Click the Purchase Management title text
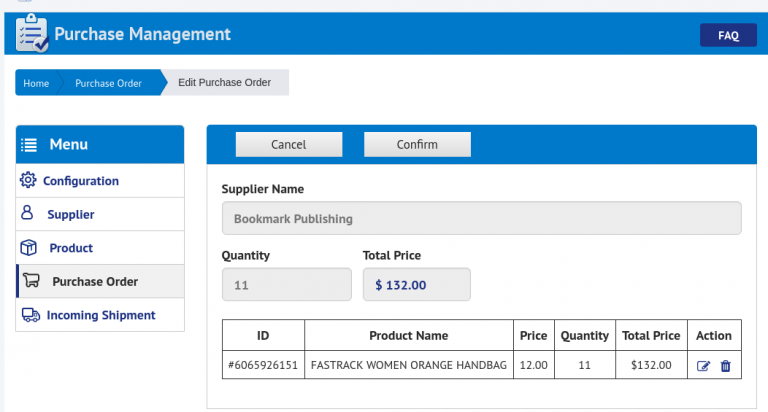 tap(142, 34)
